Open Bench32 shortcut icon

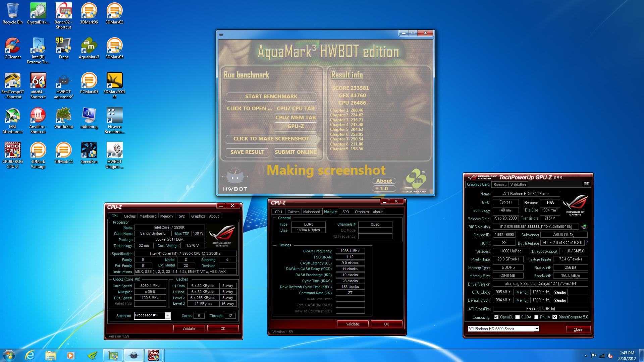[x=63, y=16]
